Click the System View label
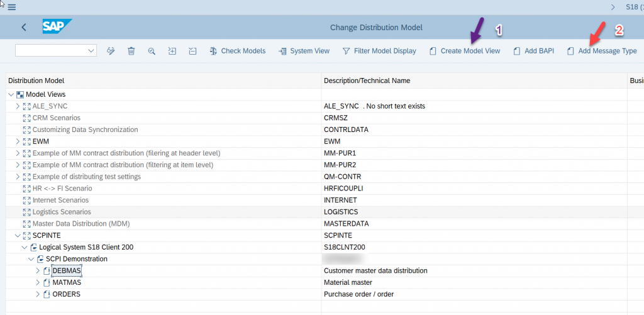Viewport: 644px width, 315px height. 309,51
